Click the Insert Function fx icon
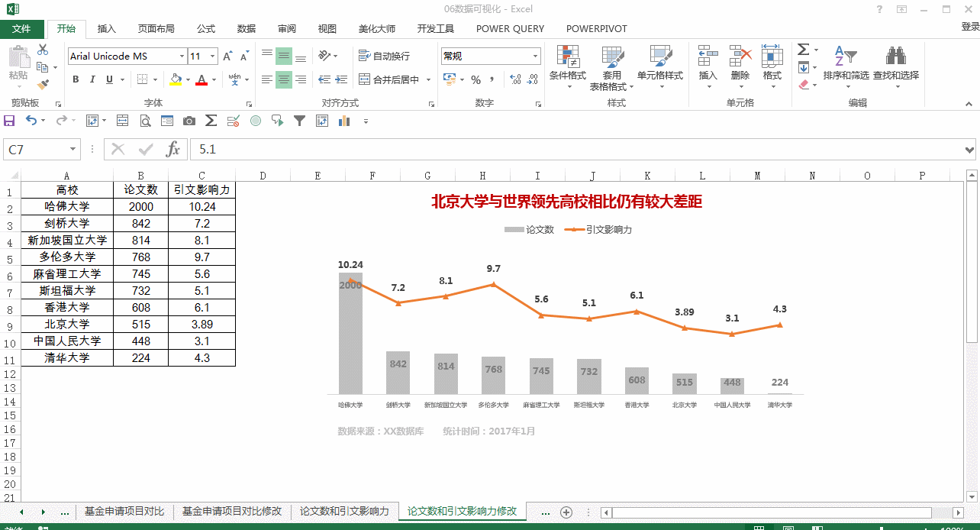 pyautogui.click(x=173, y=150)
